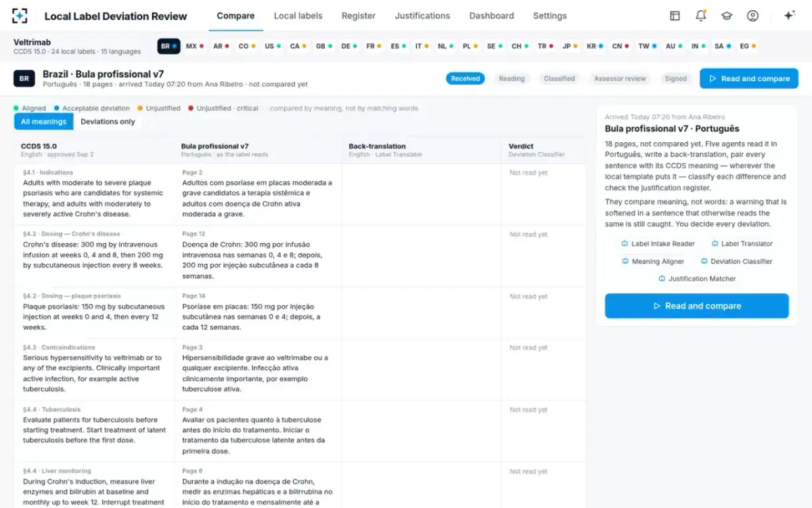Select the Compare tab

[x=235, y=16]
